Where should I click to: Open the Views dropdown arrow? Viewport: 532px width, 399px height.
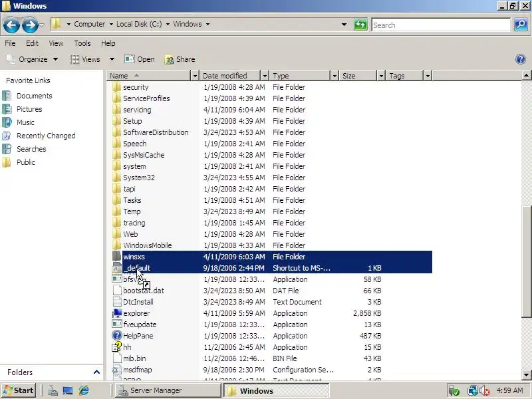click(x=112, y=59)
